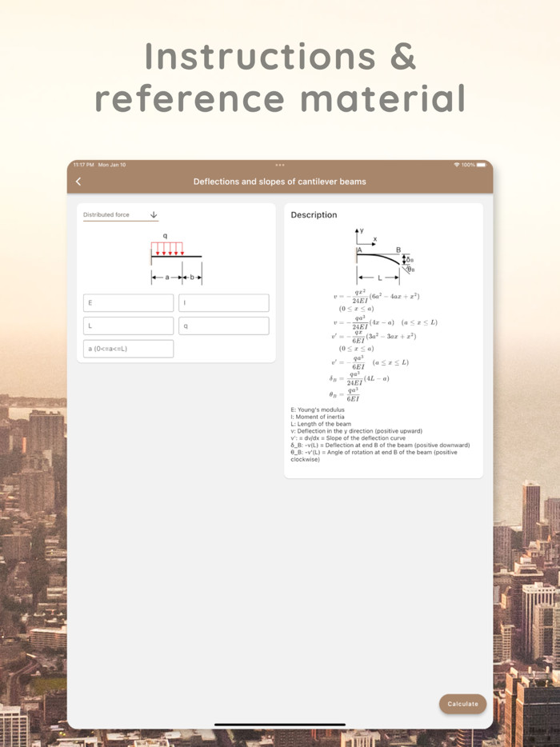Tap the line 'I: Moment of inertia'
560x747 pixels.
(318, 417)
